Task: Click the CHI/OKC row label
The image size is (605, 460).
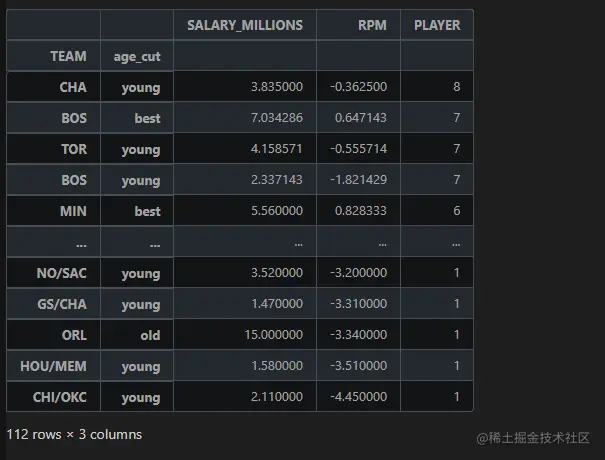Action: [x=59, y=397]
